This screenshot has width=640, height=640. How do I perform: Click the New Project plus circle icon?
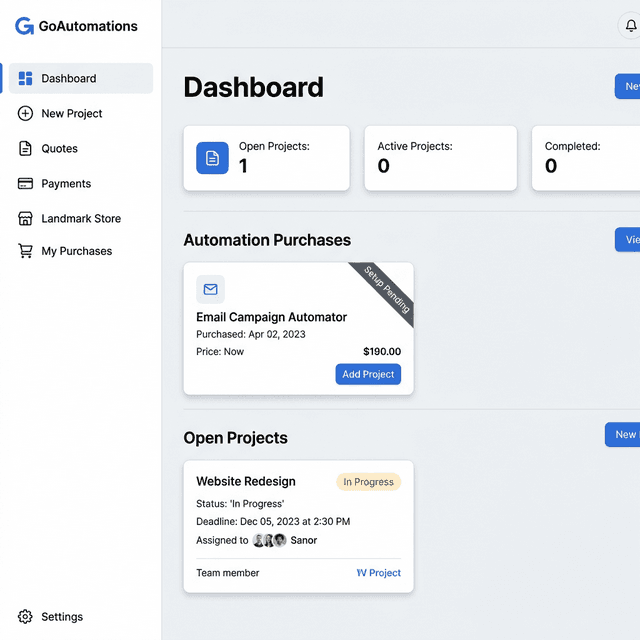[x=25, y=113]
